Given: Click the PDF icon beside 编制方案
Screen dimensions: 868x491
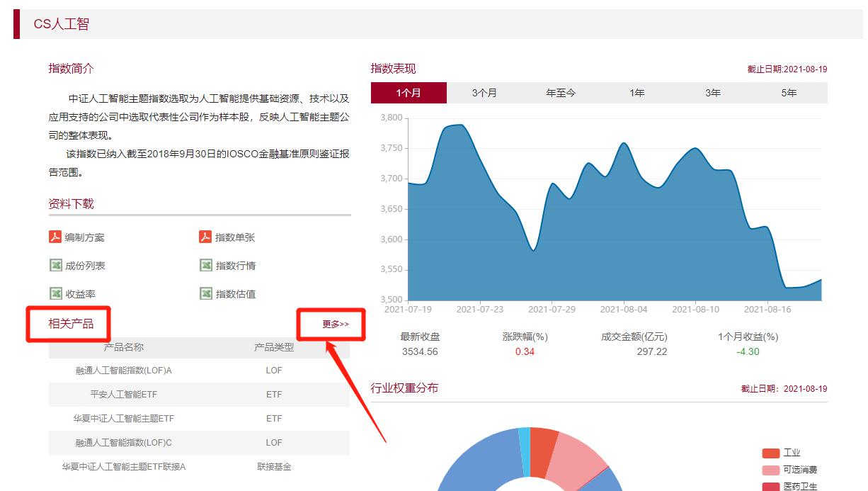Looking at the screenshot, I should [55, 237].
